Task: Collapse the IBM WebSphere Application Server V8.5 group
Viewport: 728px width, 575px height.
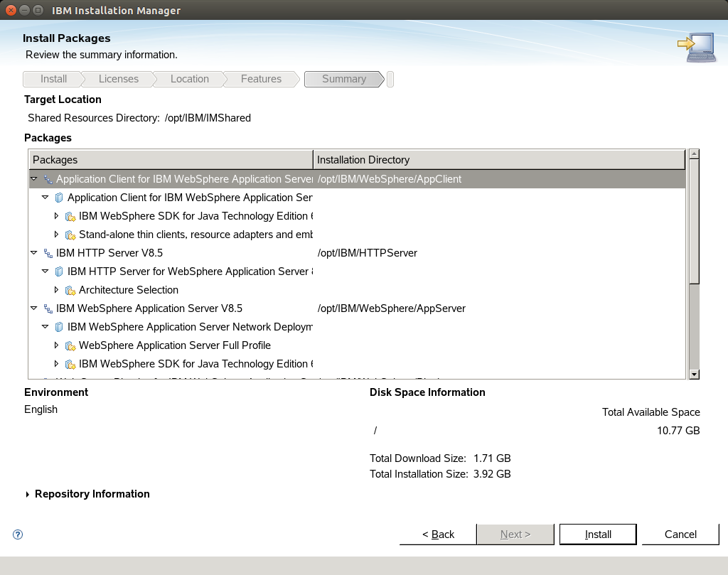Action: point(34,308)
